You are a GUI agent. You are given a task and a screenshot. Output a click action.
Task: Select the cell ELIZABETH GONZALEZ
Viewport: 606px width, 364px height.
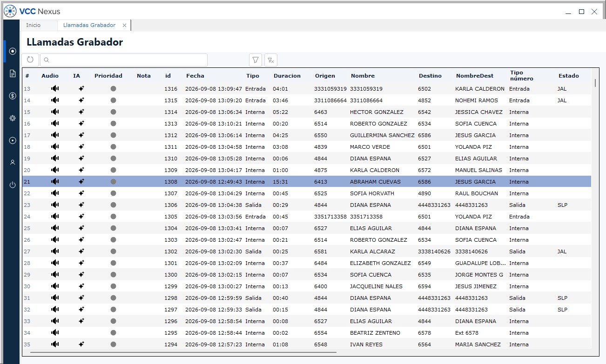380,263
